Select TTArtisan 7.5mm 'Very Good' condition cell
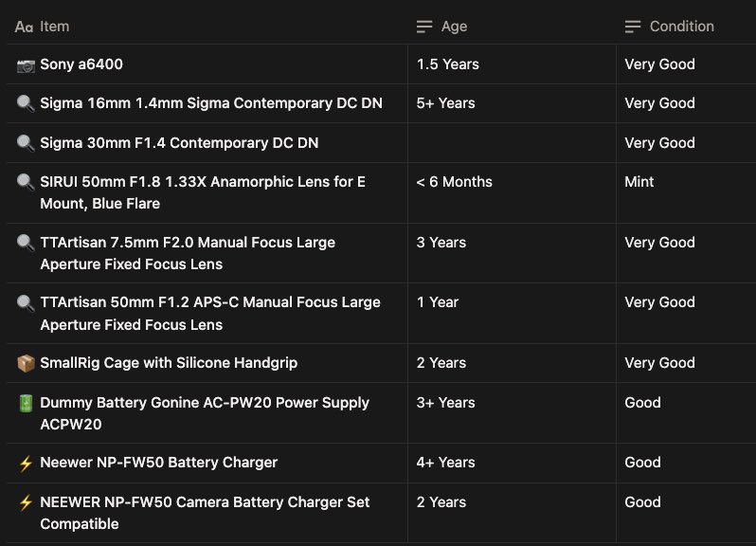The image size is (756, 546). [x=686, y=253]
